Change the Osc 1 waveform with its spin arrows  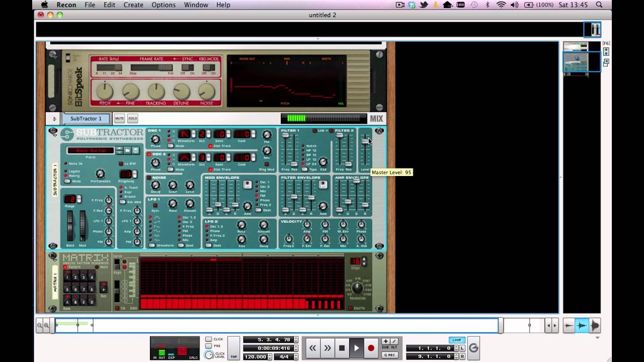tap(194, 134)
